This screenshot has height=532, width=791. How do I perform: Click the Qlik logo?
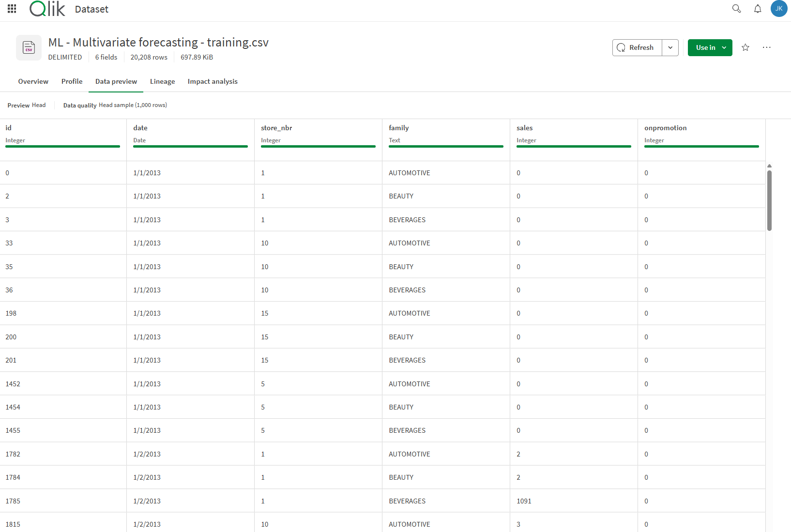(47, 9)
